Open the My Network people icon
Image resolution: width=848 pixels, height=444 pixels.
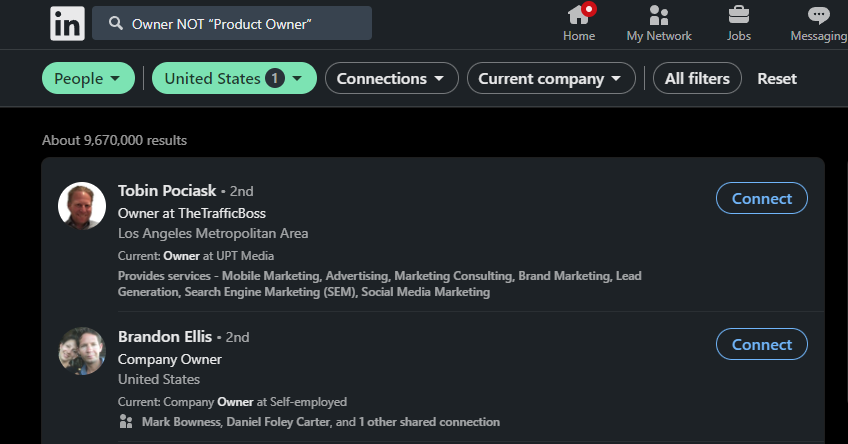pyautogui.click(x=659, y=15)
